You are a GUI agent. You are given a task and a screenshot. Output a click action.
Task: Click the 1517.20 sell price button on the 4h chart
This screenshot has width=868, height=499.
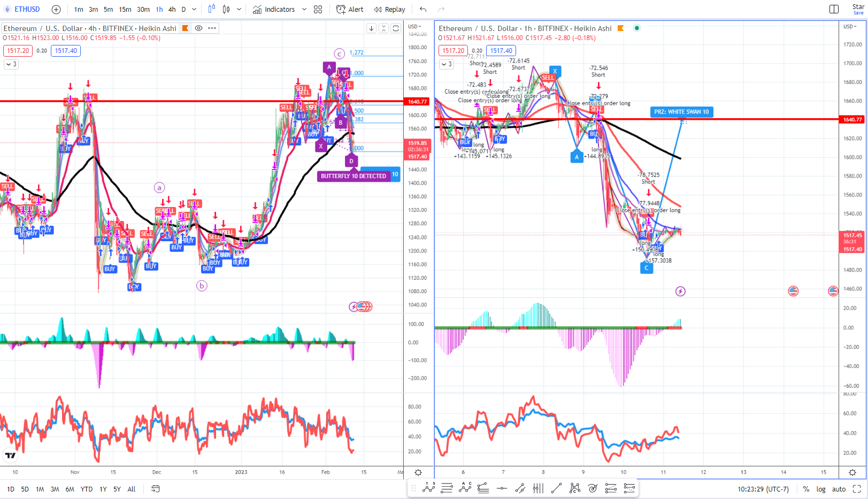tap(18, 51)
